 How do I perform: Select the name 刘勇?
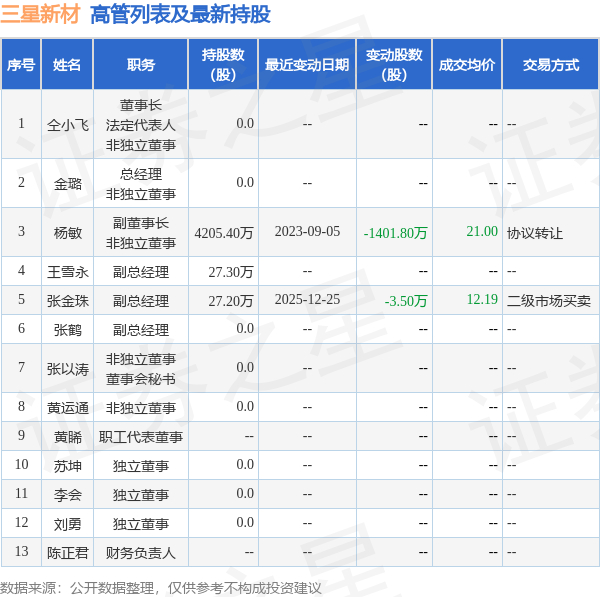click(68, 524)
